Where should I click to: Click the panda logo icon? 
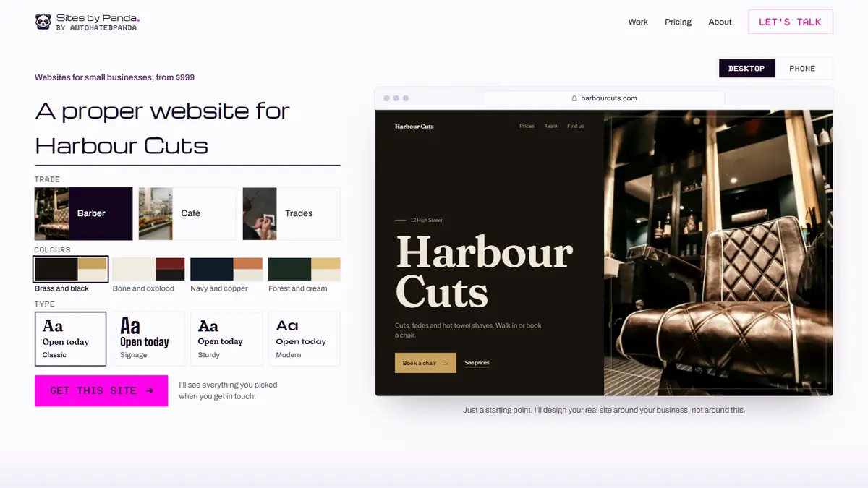coord(43,22)
